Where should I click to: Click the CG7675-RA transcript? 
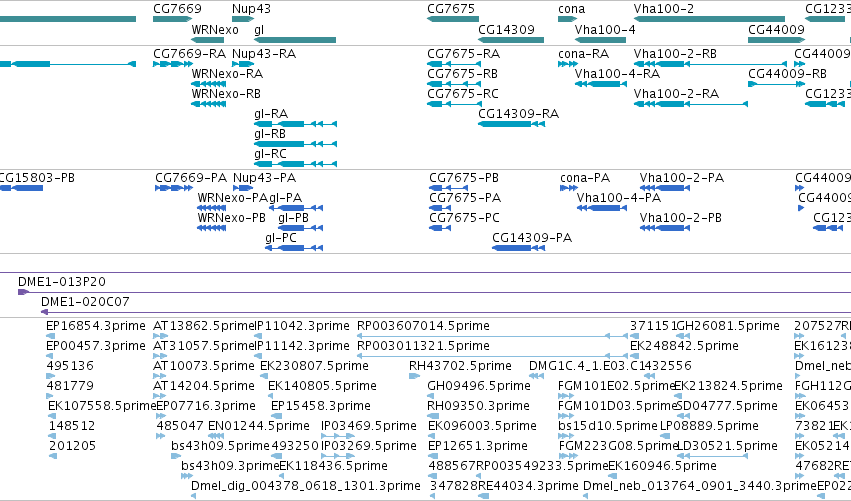pyautogui.click(x=454, y=64)
